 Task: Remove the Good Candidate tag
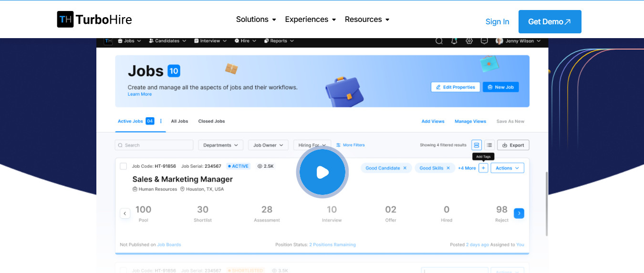coord(405,168)
